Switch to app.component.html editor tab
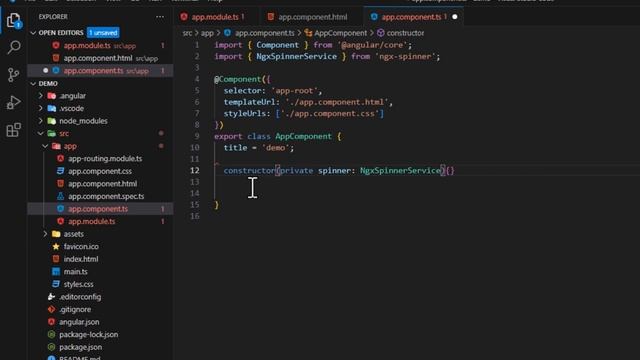Viewport: 640px width, 360px height. tap(313, 17)
